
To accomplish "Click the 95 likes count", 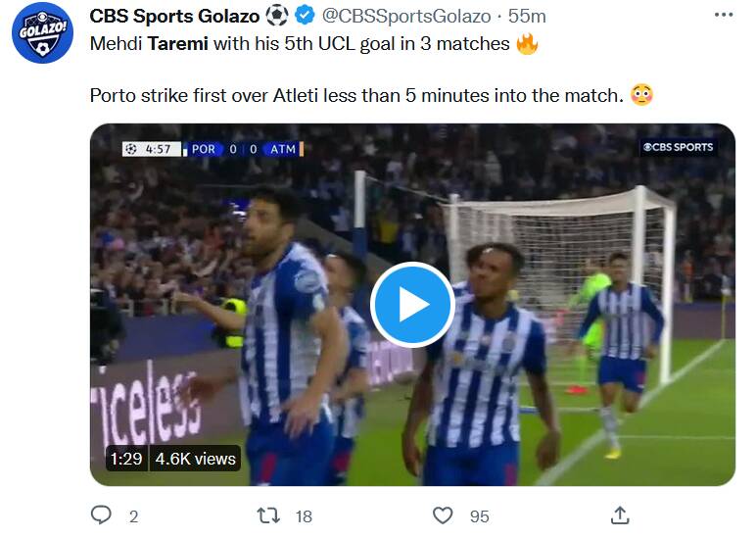I will click(479, 514).
